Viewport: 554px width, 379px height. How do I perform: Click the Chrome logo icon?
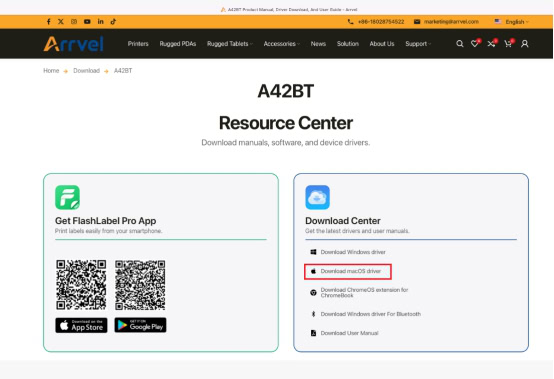click(313, 292)
